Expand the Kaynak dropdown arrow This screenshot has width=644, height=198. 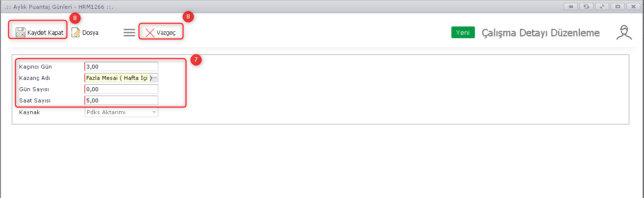[x=154, y=112]
